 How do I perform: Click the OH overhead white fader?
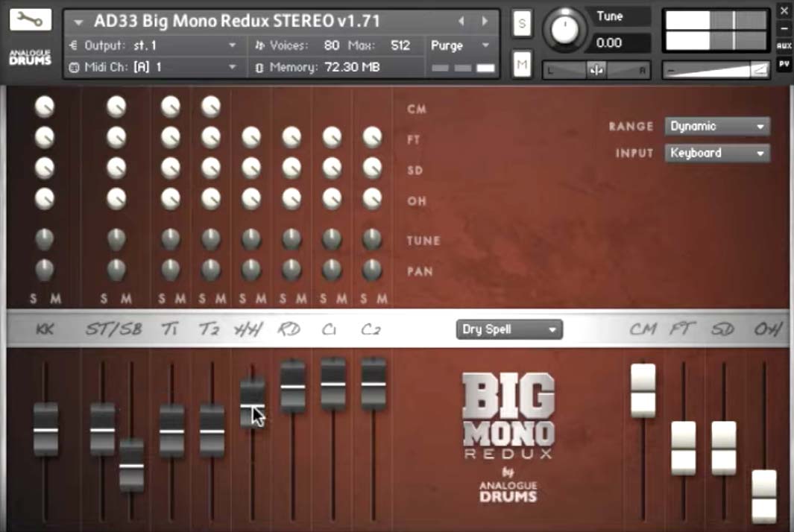(x=764, y=497)
